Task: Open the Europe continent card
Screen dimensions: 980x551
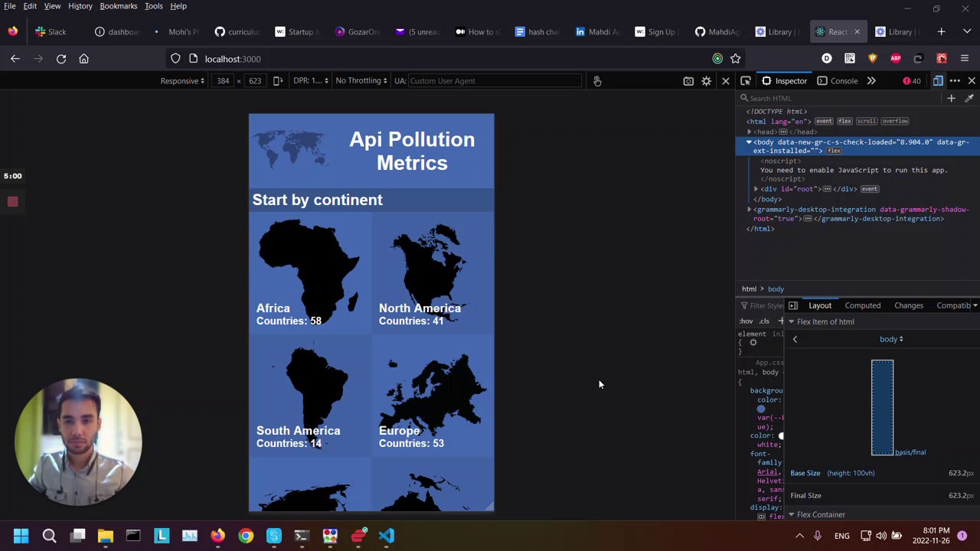Action: (x=433, y=396)
